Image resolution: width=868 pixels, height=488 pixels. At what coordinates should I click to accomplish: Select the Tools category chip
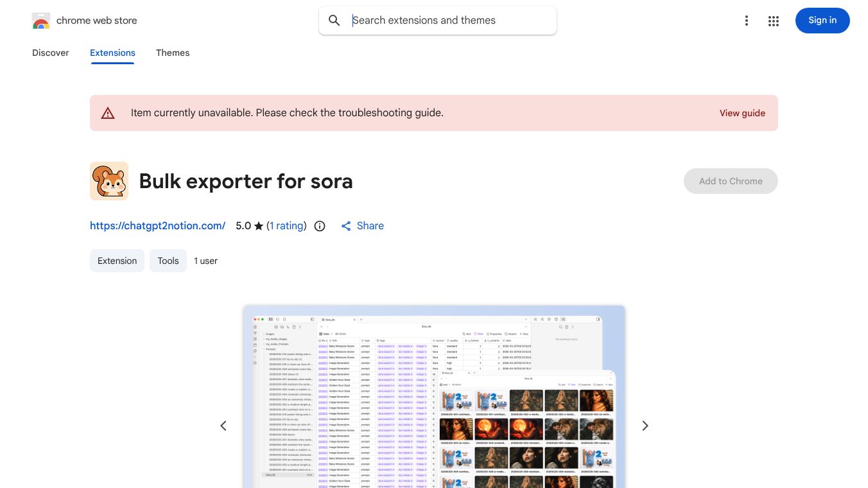click(x=168, y=261)
